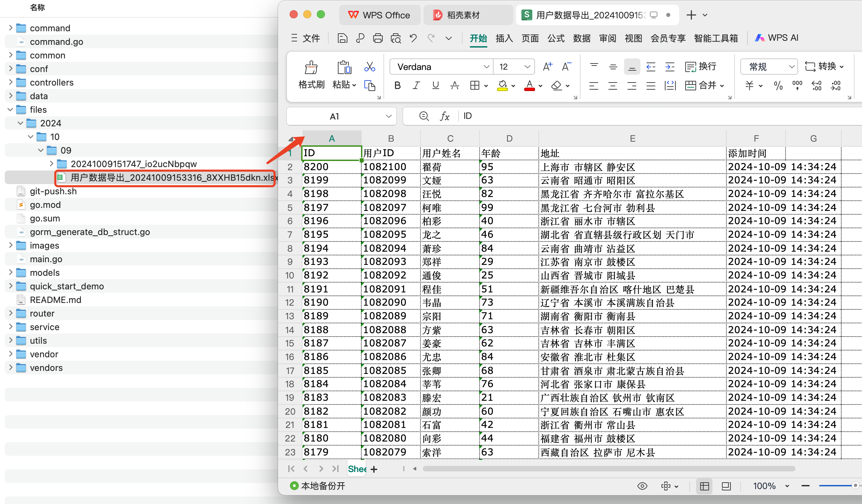This screenshot has width=862, height=504.
Task: Click the Copy icon below scissors
Action: 369,86
